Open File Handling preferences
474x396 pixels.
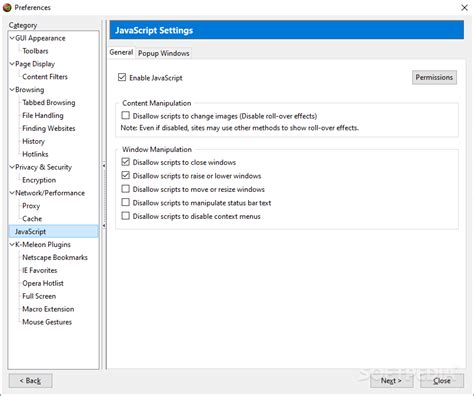click(43, 115)
